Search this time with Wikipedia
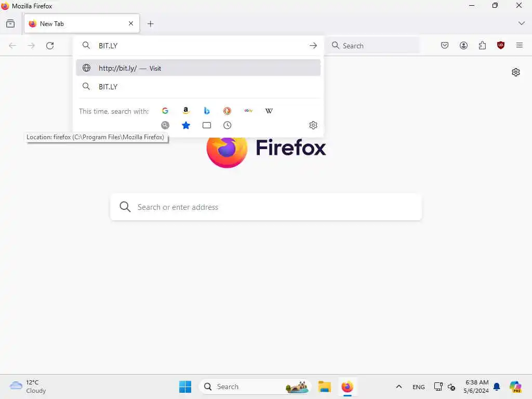532x399 pixels. click(x=269, y=111)
